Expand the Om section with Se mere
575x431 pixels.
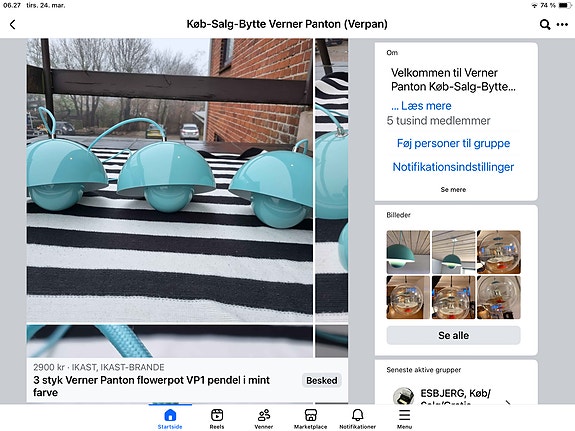click(x=453, y=190)
